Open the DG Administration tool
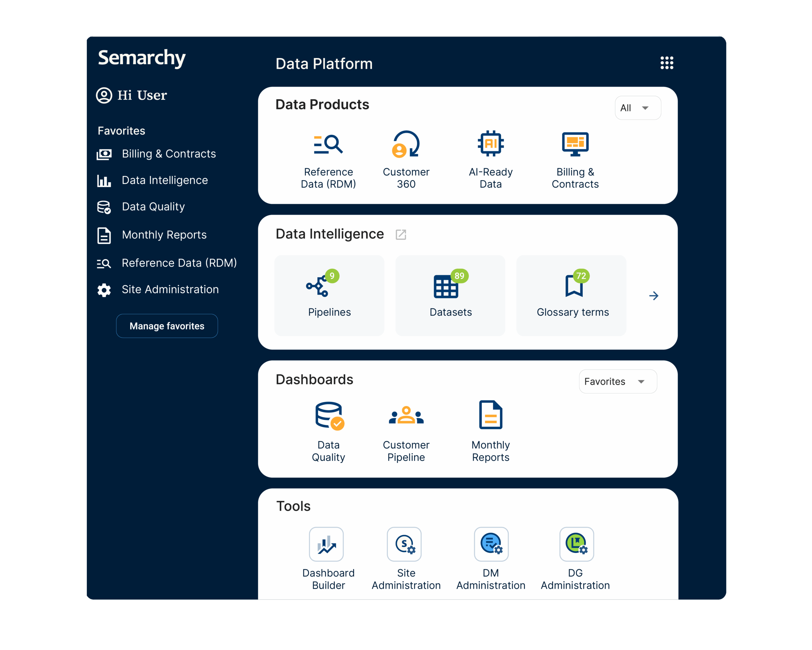Image resolution: width=812 pixels, height=650 pixels. pos(575,559)
